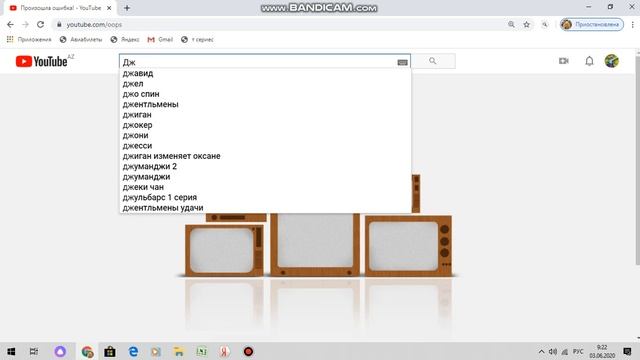Go back with the browser back arrow
Screen dimensions: 640x360
[x=10, y=24]
